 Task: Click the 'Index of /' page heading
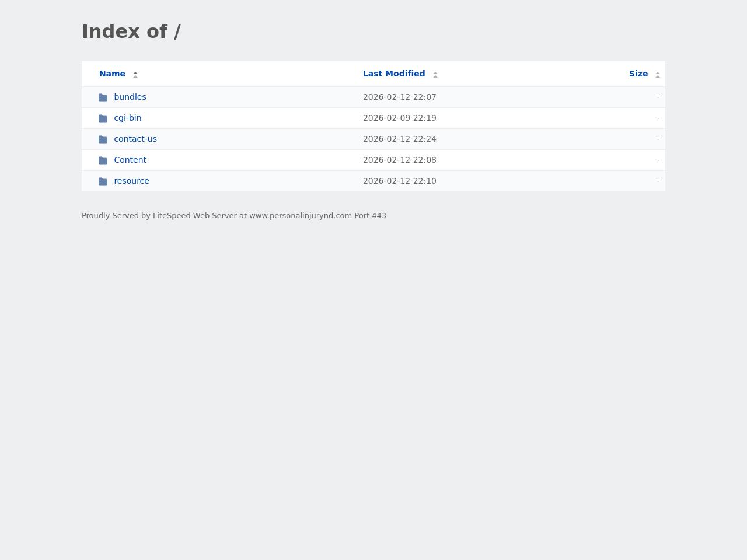(131, 32)
